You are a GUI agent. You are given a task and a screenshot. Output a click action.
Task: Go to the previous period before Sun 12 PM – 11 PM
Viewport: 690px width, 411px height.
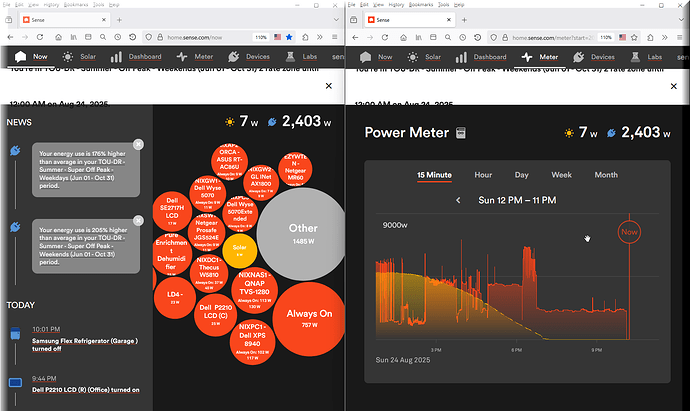[x=458, y=200]
